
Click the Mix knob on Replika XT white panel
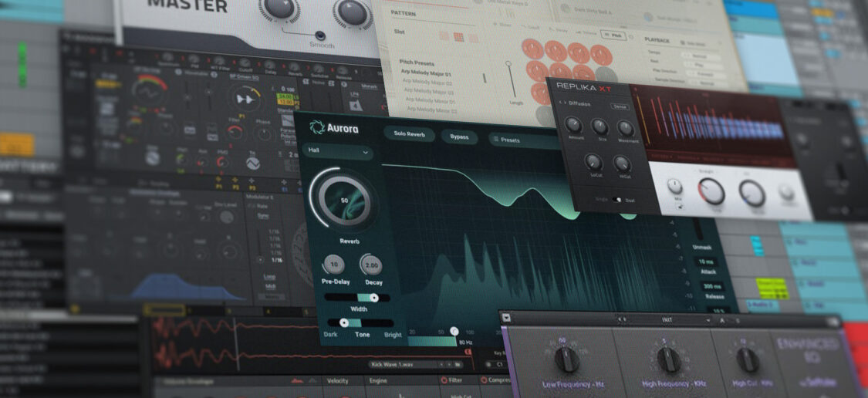coord(675,185)
